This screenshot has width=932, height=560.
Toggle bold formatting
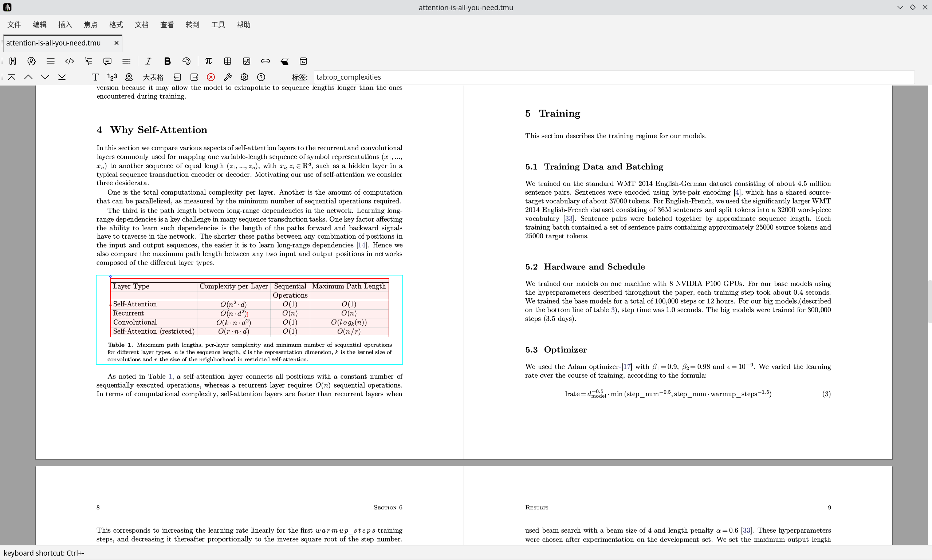click(x=167, y=61)
